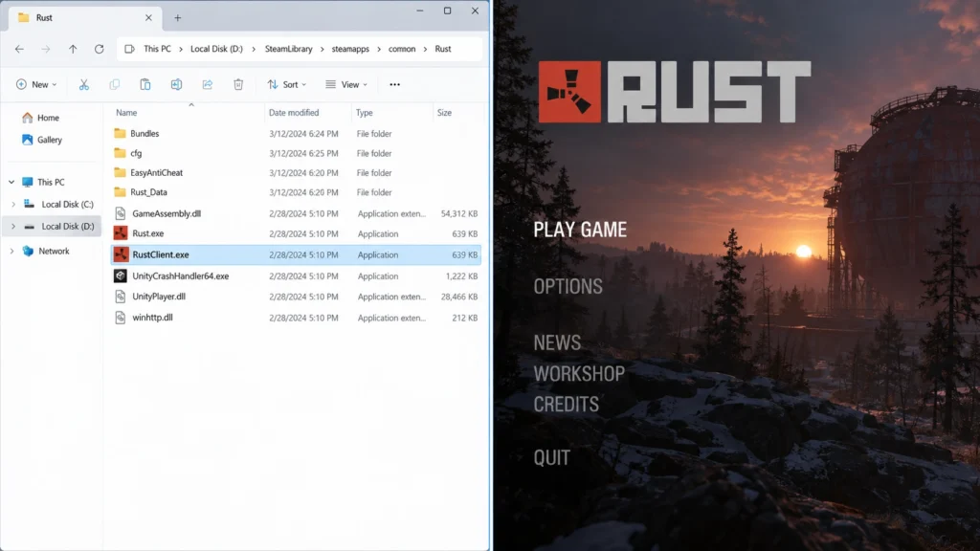Click the Rust.exe application icon
This screenshot has width=980, height=551.
click(121, 233)
